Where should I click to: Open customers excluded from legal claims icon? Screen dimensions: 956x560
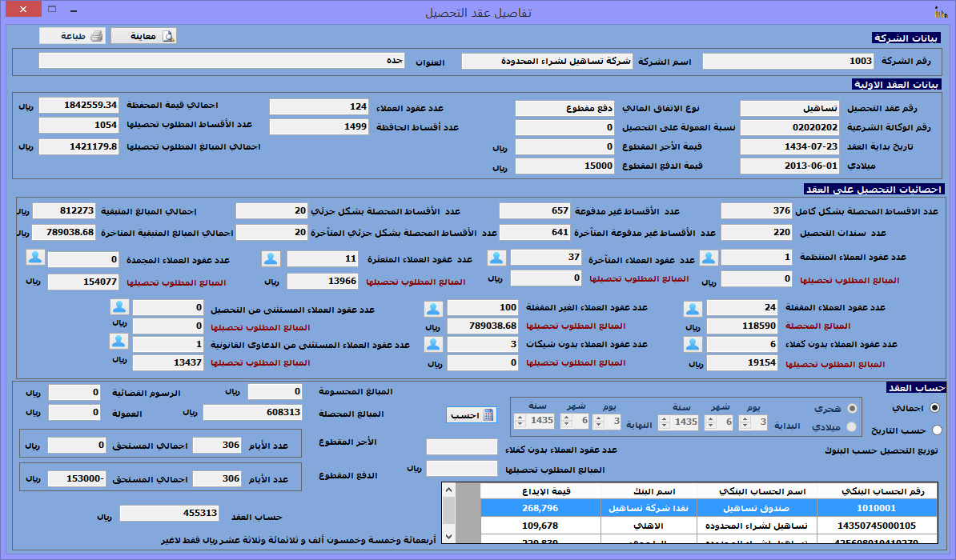click(x=118, y=342)
